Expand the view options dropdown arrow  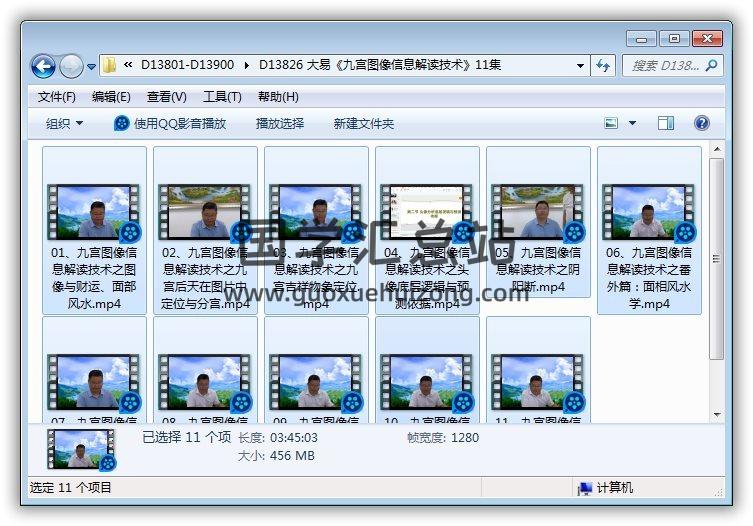coord(632,123)
